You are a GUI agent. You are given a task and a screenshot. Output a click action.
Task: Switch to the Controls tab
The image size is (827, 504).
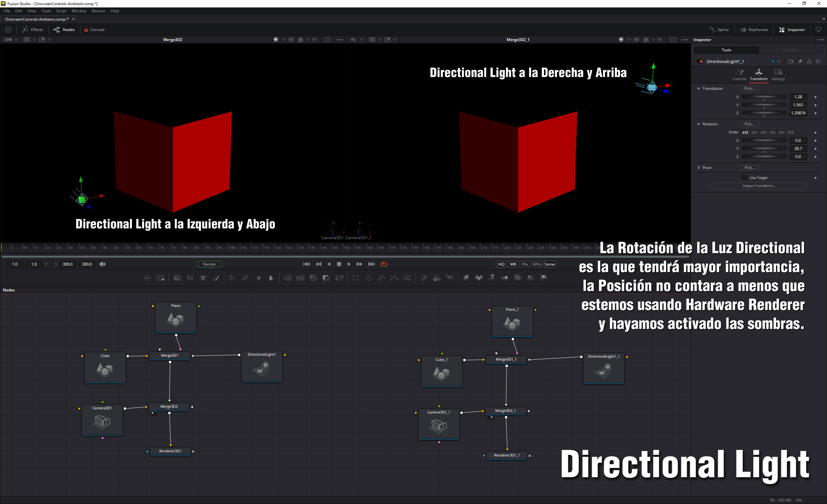[x=739, y=75]
